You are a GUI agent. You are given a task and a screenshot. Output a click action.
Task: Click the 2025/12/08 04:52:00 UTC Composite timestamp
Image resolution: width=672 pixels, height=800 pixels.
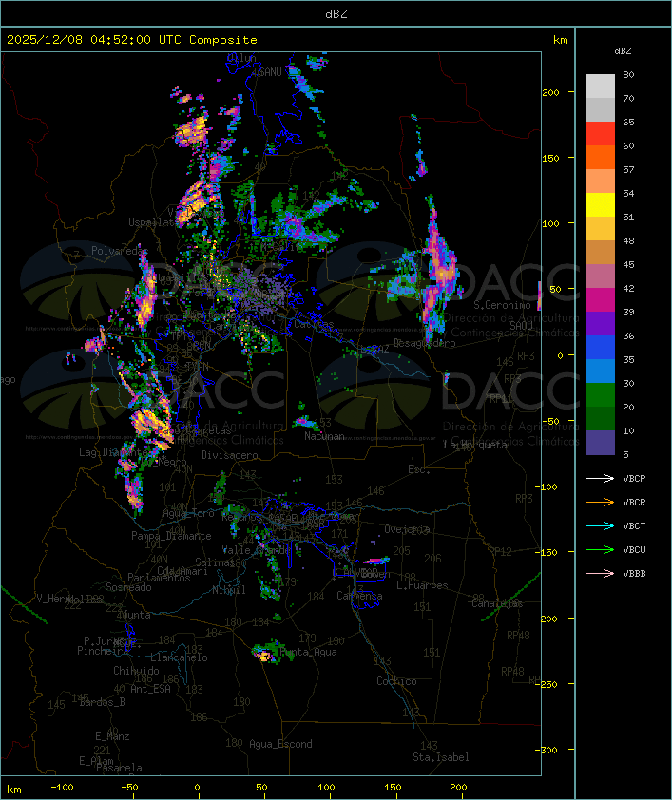132,40
